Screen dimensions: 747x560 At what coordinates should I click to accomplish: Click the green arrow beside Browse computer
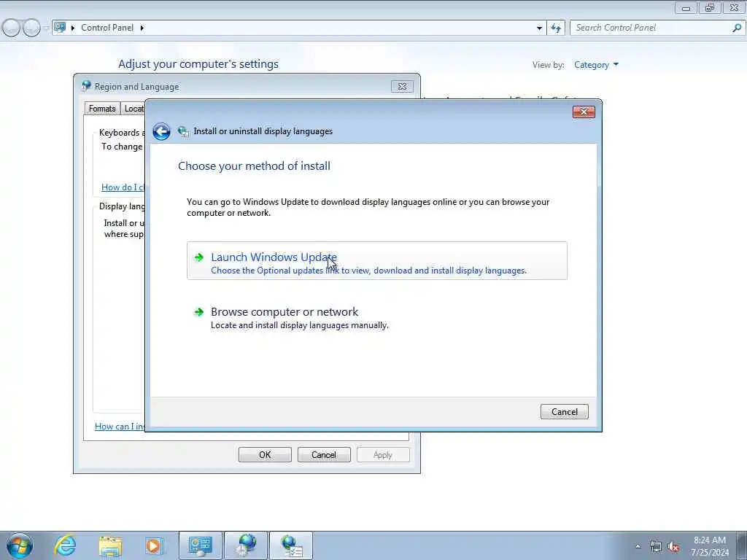(198, 312)
